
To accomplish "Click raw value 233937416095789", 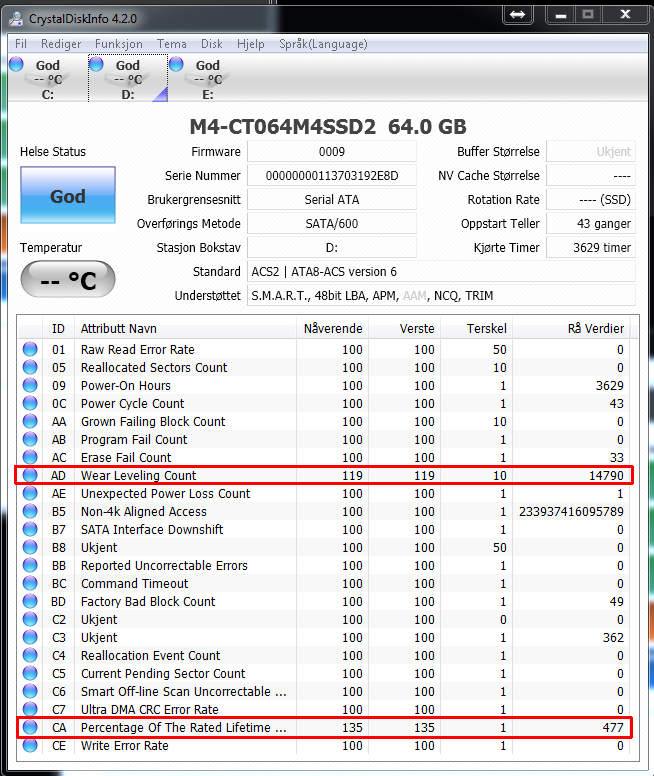I will [571, 511].
